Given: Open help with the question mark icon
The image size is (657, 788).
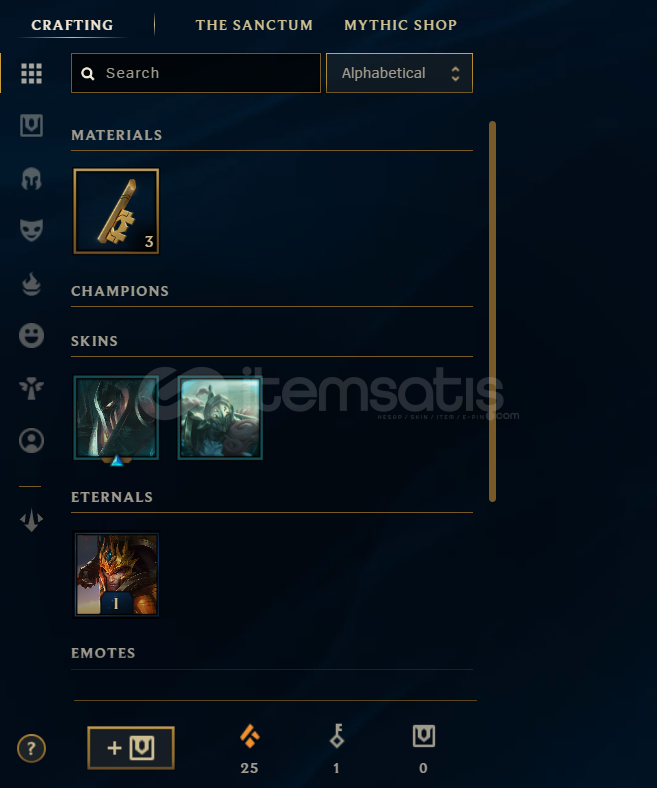Looking at the screenshot, I should [31, 749].
